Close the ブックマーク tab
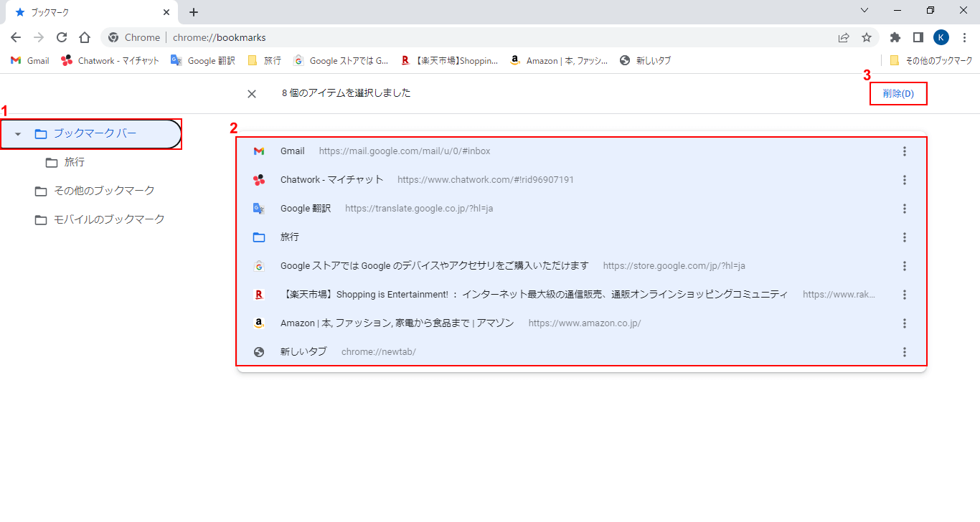This screenshot has height=522, width=980. [166, 12]
